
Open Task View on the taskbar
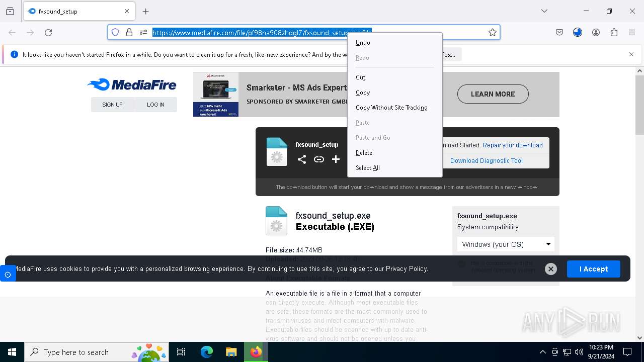pyautogui.click(x=181, y=352)
